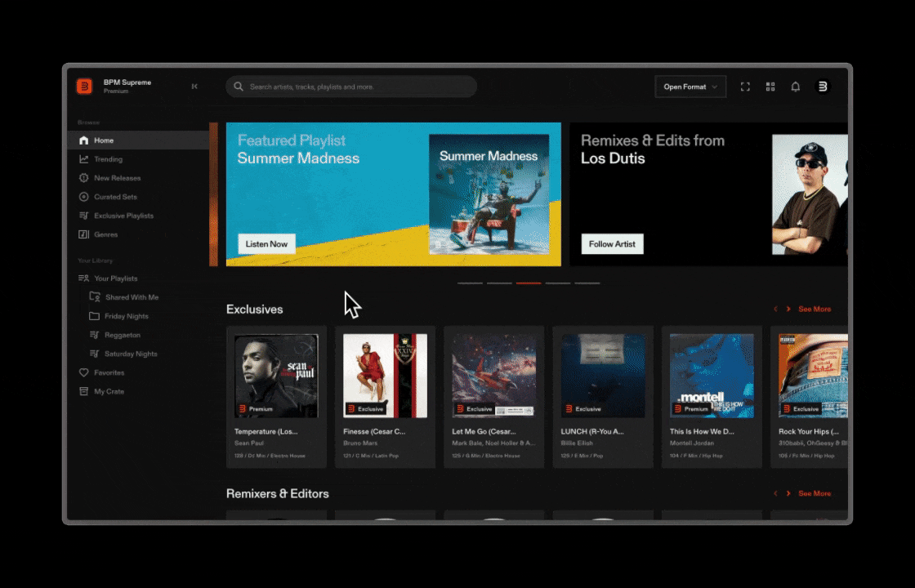Click the track title "Let Me Go (Cesar..."
The height and width of the screenshot is (588, 915).
click(x=484, y=432)
